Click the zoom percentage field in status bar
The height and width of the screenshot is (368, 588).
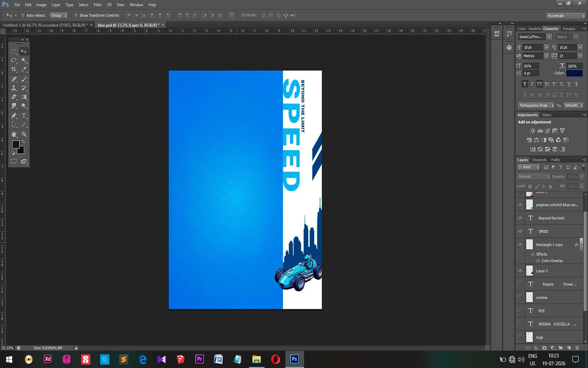(x=7, y=348)
